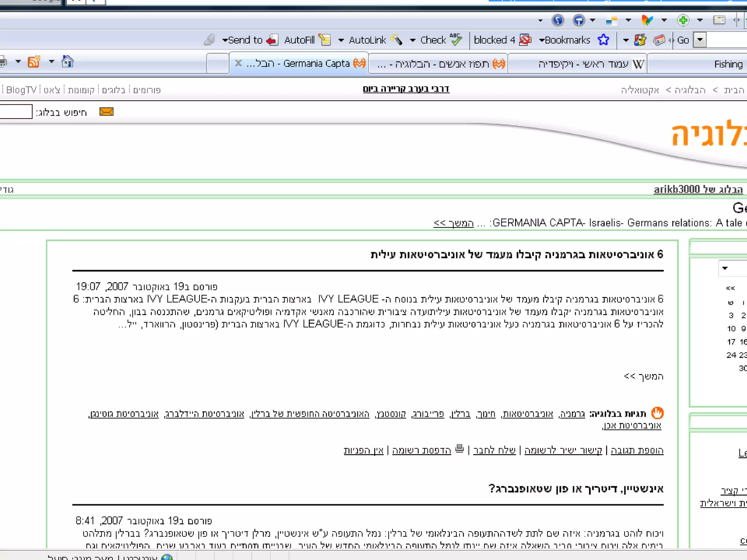747x560 pixels.
Task: Open dropdown arrow next to Go box
Action: coord(700,40)
